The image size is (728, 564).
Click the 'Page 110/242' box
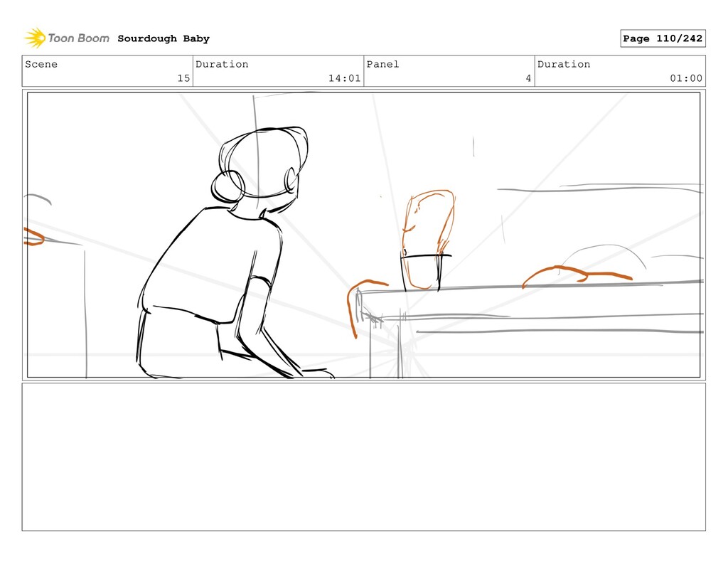click(x=663, y=38)
